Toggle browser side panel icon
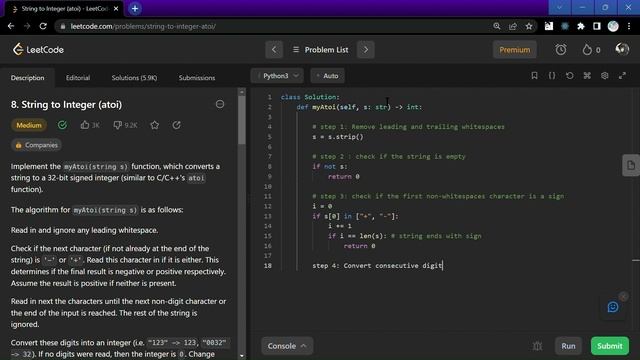The height and width of the screenshot is (360, 640). [x=597, y=26]
